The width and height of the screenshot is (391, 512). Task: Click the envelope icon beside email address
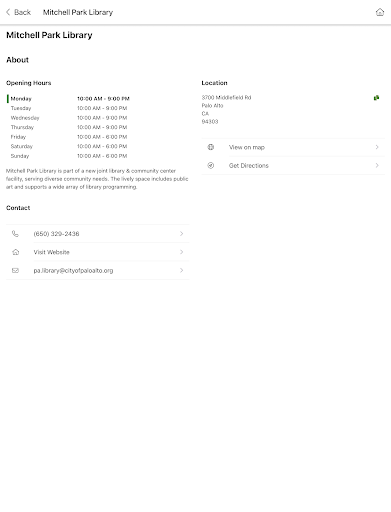pyautogui.click(x=15, y=270)
